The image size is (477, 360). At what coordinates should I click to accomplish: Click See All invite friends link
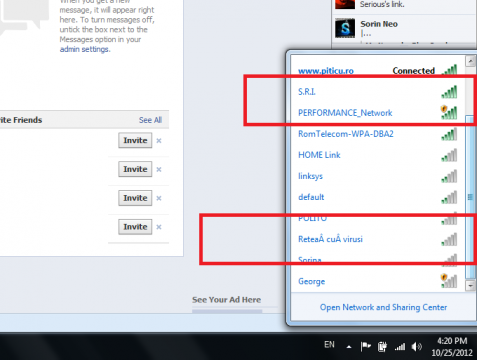click(x=150, y=120)
